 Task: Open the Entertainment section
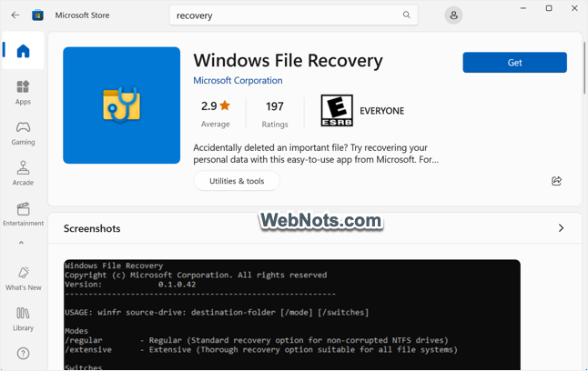[x=24, y=214]
